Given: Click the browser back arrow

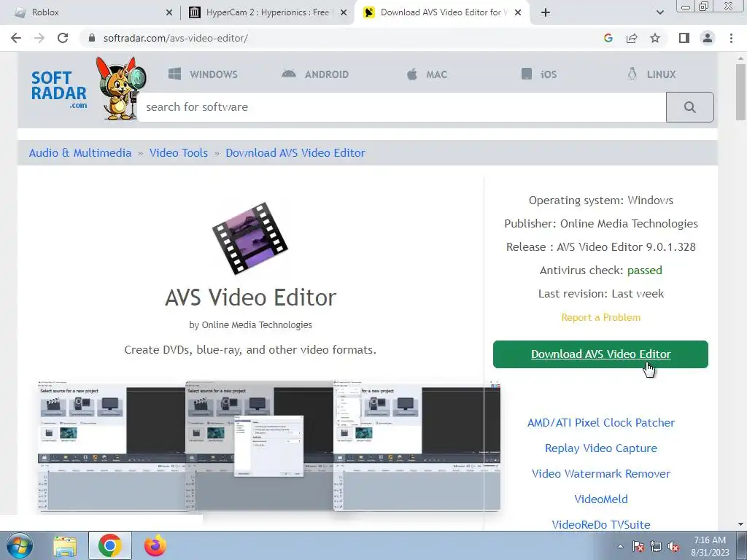Looking at the screenshot, I should (x=16, y=38).
